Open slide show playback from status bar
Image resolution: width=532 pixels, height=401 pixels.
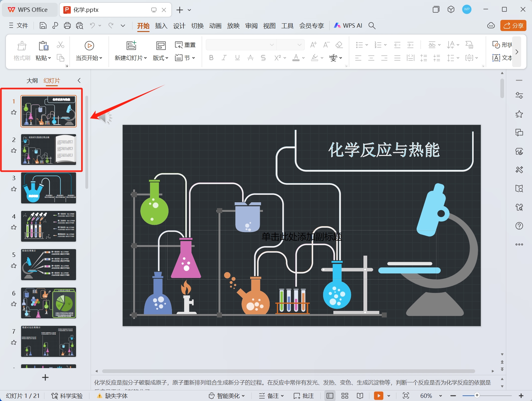[378, 396]
